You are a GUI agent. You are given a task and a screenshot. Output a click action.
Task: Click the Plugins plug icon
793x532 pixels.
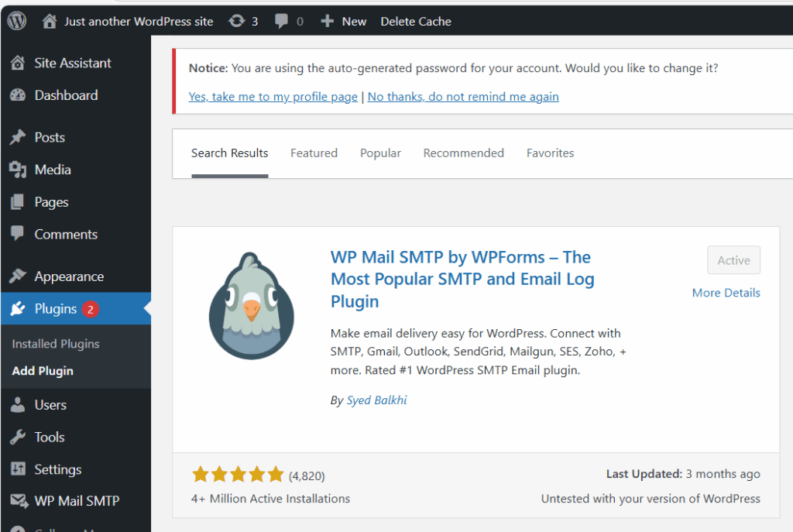pos(18,308)
